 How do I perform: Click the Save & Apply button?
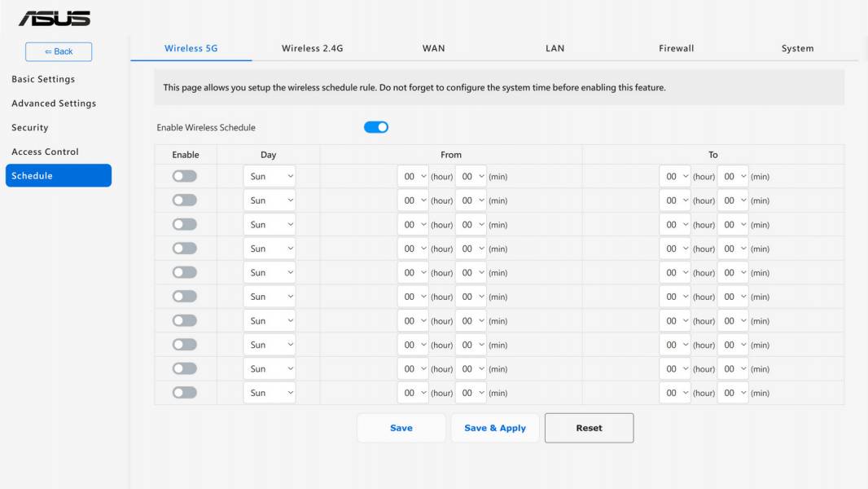pyautogui.click(x=495, y=428)
